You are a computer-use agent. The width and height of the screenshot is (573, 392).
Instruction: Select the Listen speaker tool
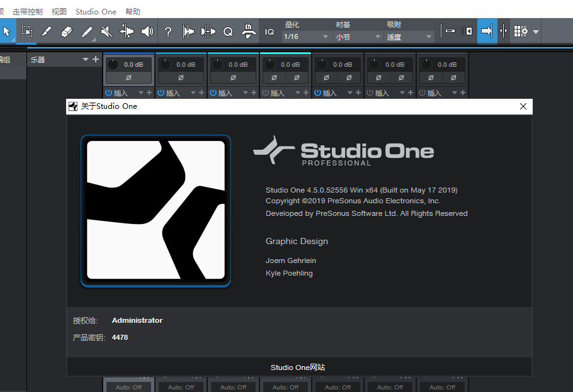click(x=147, y=31)
